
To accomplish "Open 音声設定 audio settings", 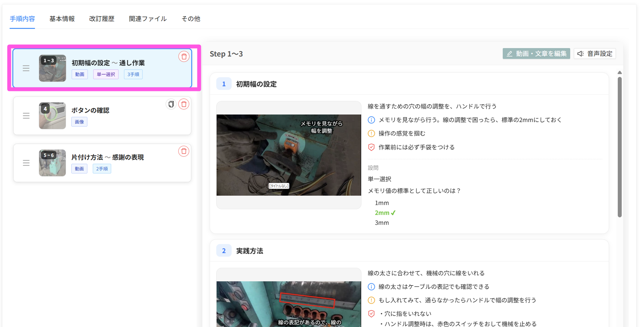I will (x=595, y=54).
